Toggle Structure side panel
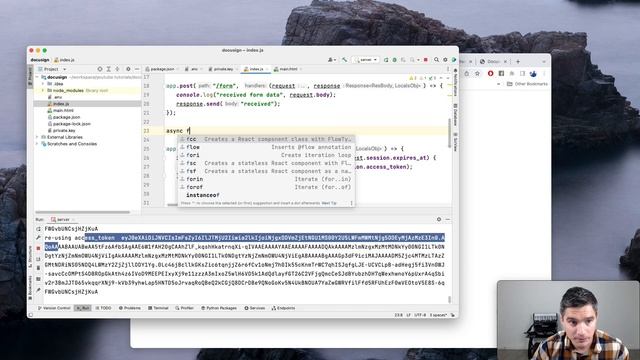 30,256
